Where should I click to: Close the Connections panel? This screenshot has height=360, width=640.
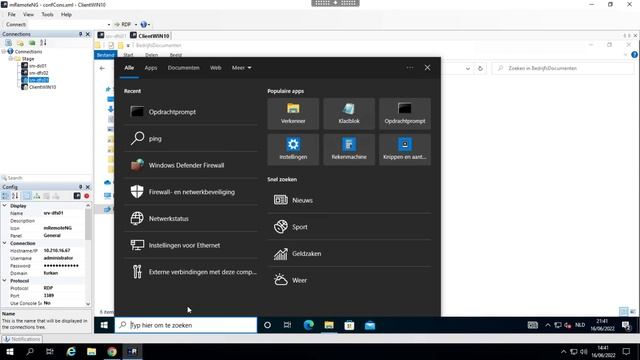tap(87, 34)
